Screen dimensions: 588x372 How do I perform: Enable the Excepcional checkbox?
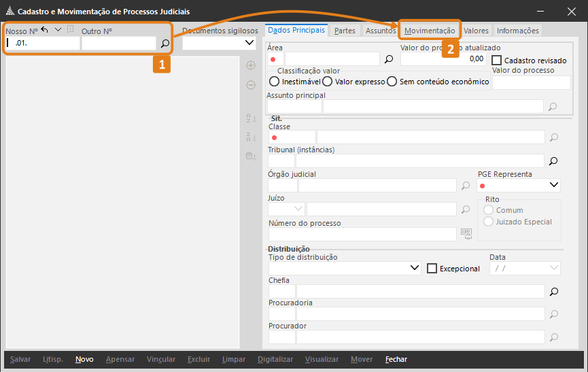click(x=432, y=269)
